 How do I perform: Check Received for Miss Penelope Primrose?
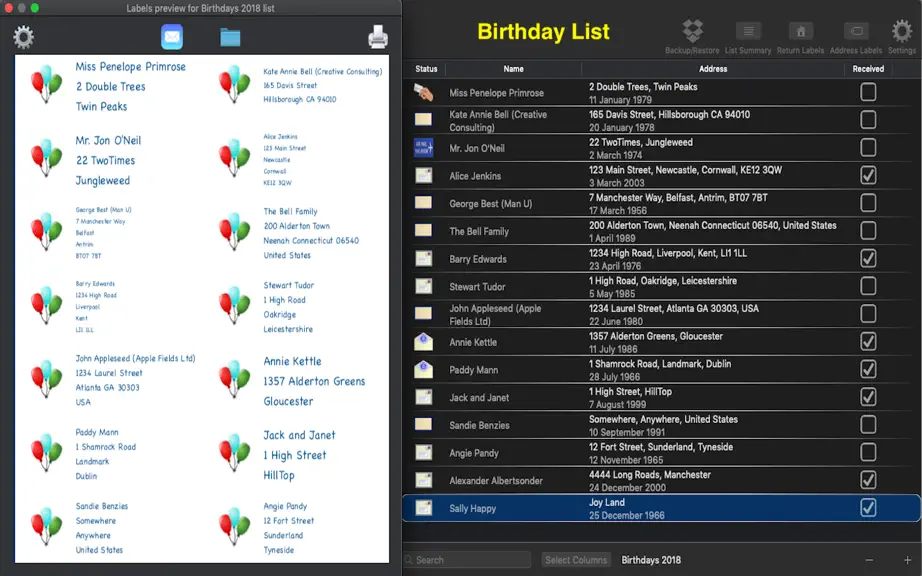click(868, 92)
